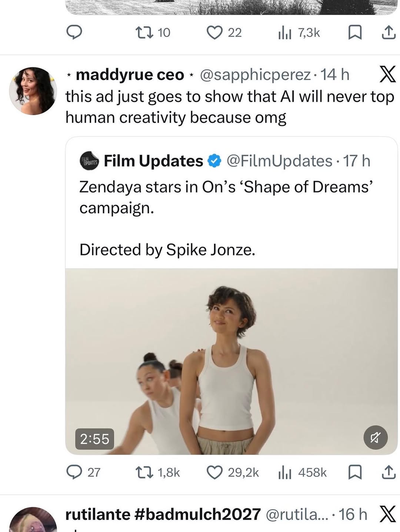Bookmark the top tweet

pos(355,33)
